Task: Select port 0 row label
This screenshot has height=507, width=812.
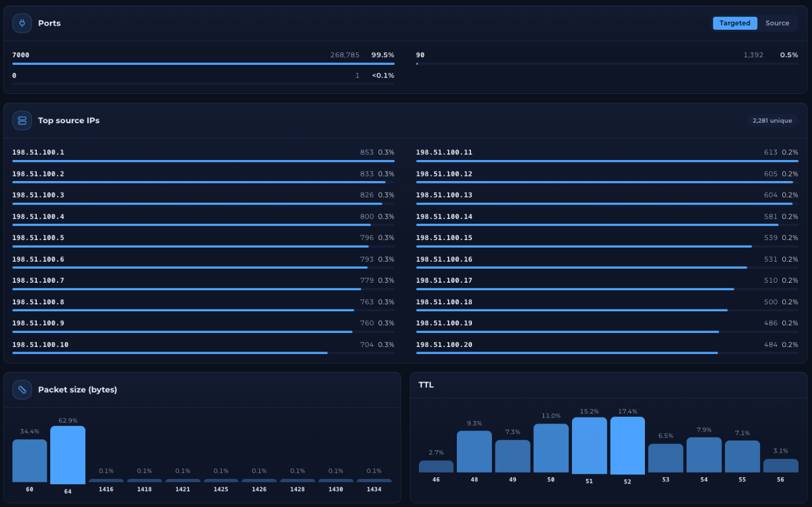Action: pos(15,75)
